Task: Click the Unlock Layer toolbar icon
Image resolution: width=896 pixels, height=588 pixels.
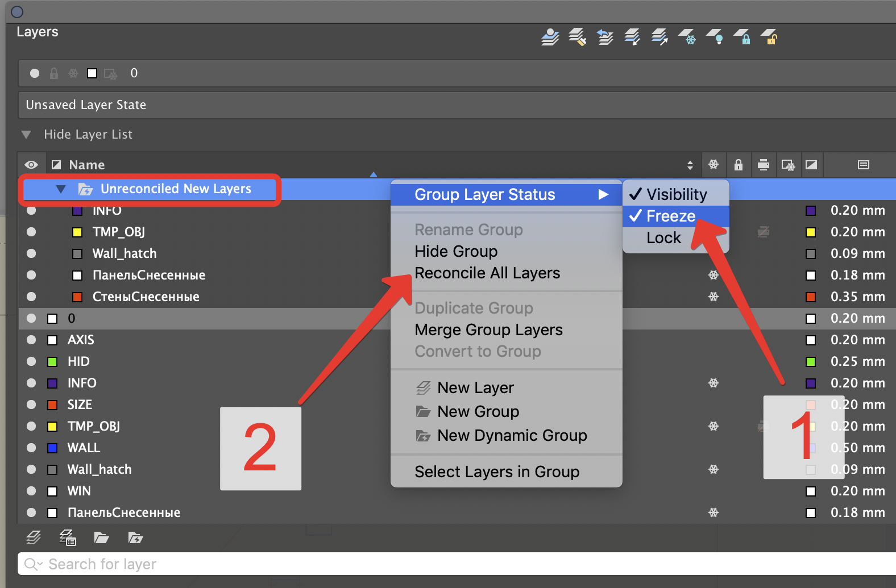Action: pyautogui.click(x=769, y=37)
